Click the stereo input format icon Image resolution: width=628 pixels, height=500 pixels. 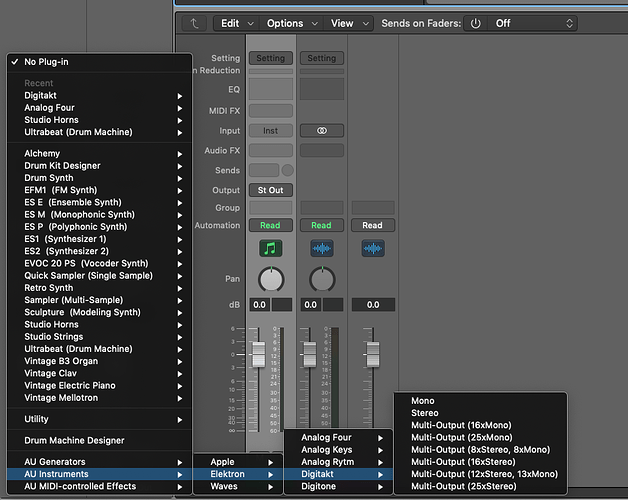click(322, 131)
